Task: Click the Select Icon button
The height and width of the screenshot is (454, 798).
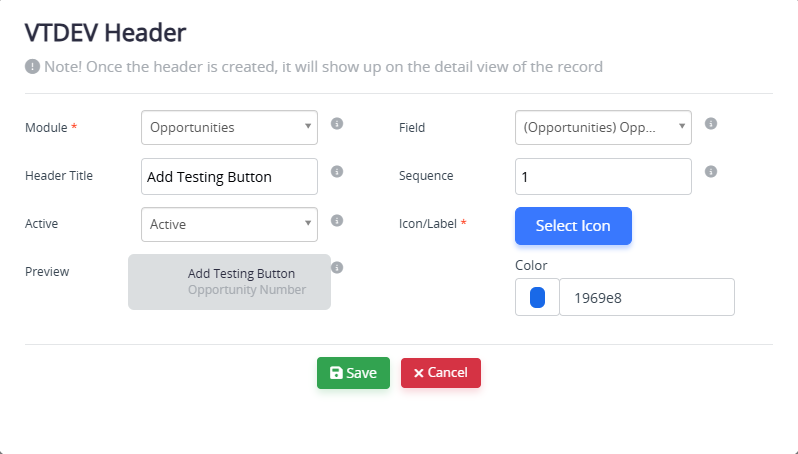Action: tap(573, 225)
